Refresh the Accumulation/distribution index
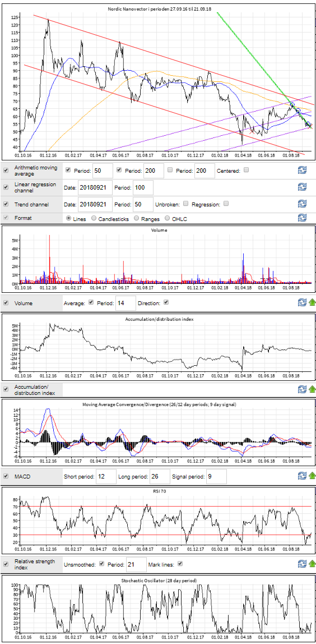316x644 pixels. point(301,389)
